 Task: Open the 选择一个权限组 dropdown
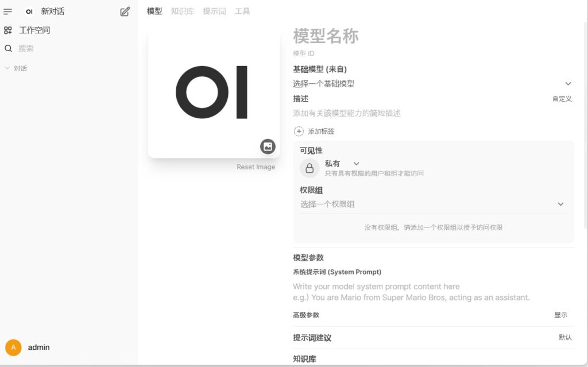tap(433, 204)
